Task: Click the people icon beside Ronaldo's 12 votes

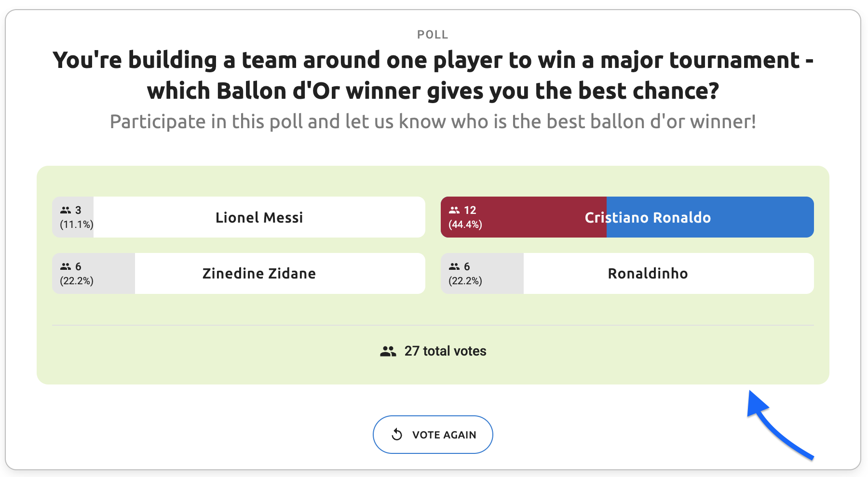Action: click(x=454, y=210)
